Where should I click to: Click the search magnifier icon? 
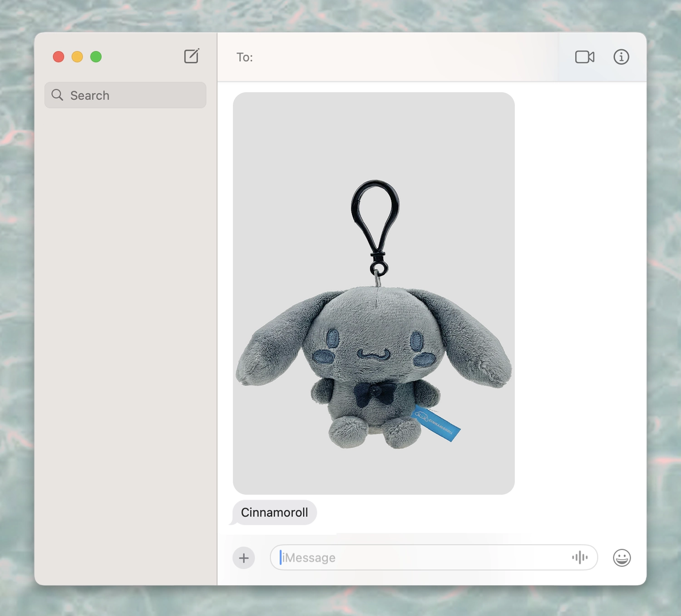(57, 95)
